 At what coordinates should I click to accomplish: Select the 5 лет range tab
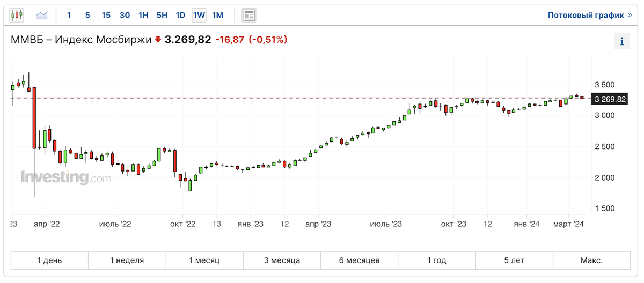(x=514, y=260)
